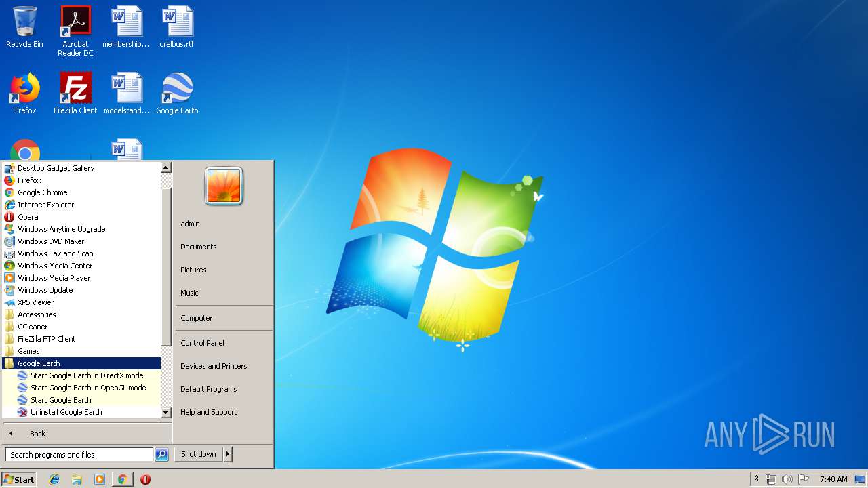
Task: Open the Shut down options arrow
Action: tap(228, 454)
